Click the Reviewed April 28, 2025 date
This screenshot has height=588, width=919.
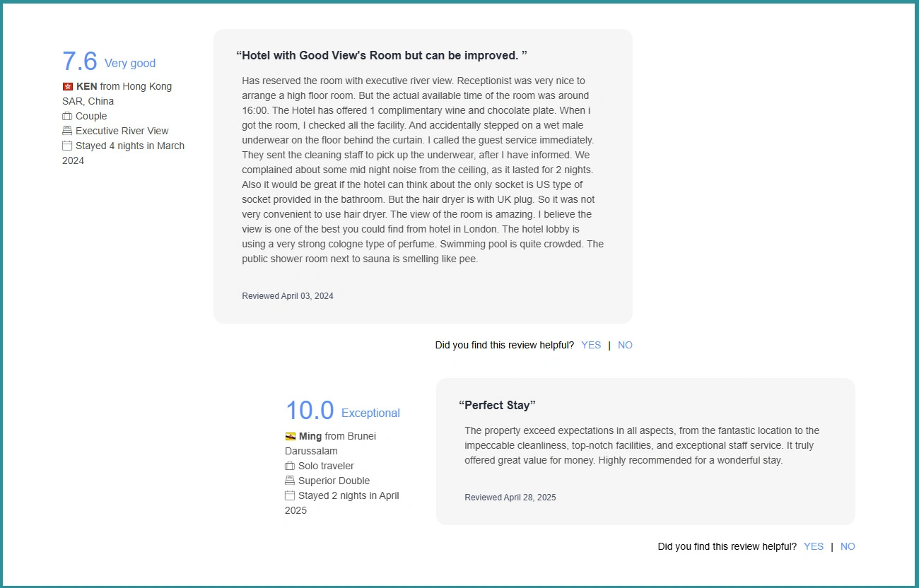(x=510, y=498)
